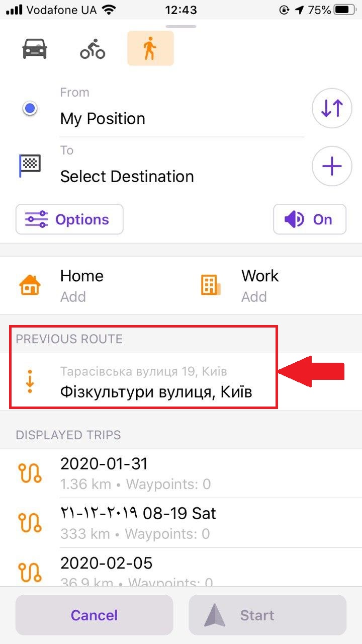Select car driving mode icon
The height and width of the screenshot is (644, 362).
point(35,49)
